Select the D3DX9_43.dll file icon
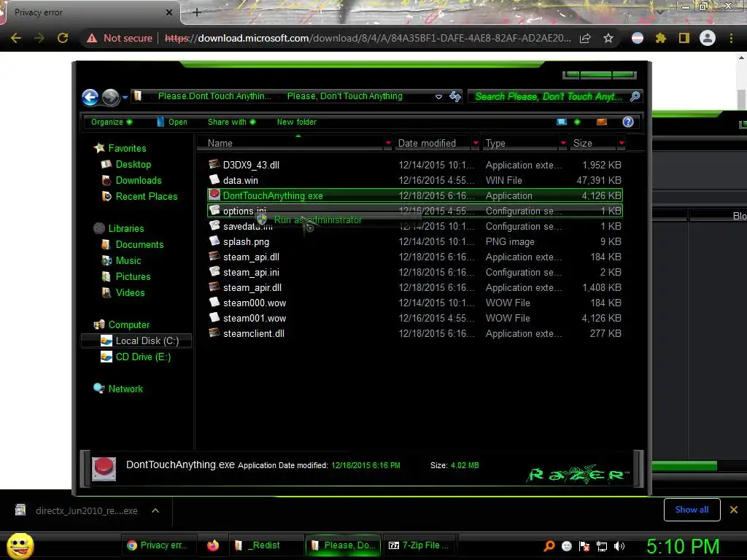This screenshot has width=747, height=560. click(x=214, y=164)
